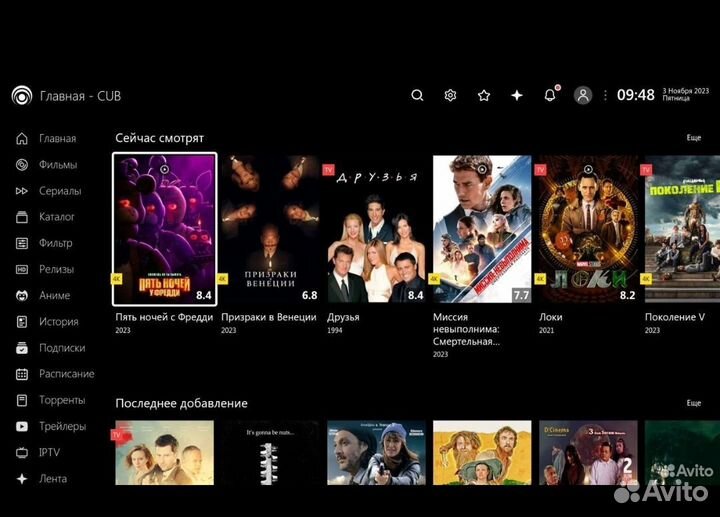720x517 pixels.
Task: Click the anime face icon beside Аниме
Action: point(22,296)
